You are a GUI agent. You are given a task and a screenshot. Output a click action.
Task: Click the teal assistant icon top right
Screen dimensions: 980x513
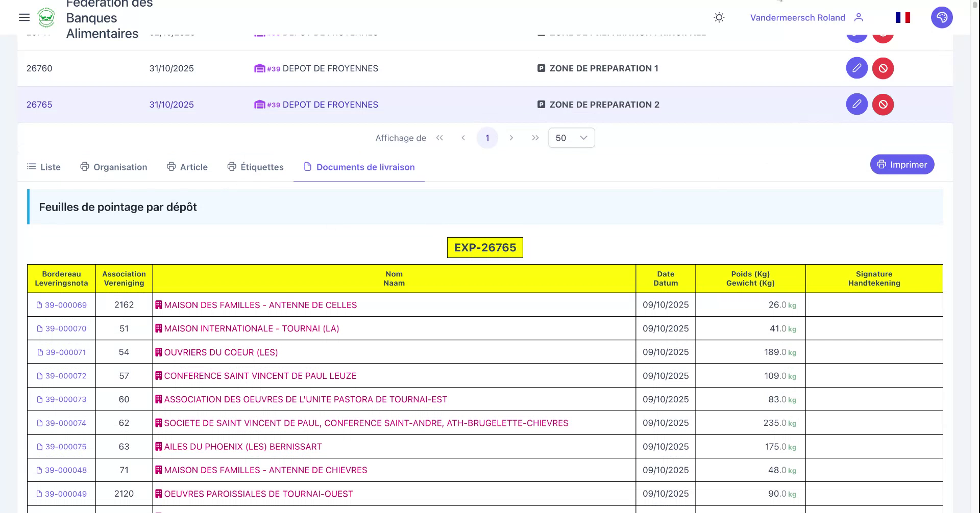coord(942,17)
